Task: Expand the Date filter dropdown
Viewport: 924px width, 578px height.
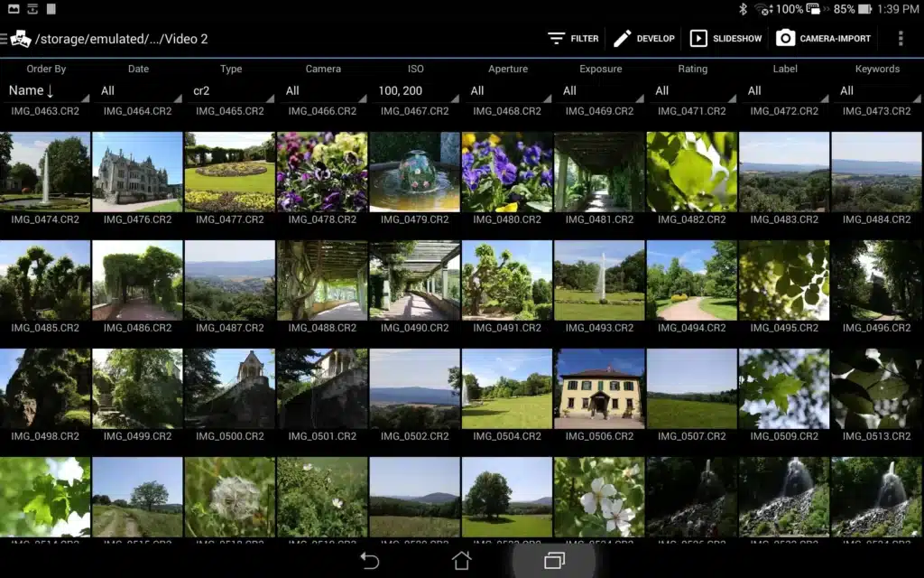Action: click(x=138, y=91)
